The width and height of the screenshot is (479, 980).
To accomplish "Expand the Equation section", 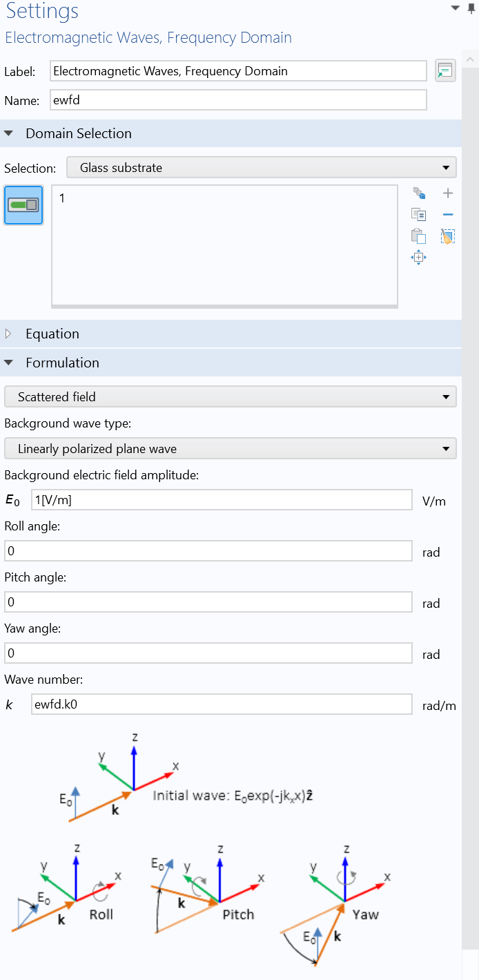I will (x=9, y=334).
